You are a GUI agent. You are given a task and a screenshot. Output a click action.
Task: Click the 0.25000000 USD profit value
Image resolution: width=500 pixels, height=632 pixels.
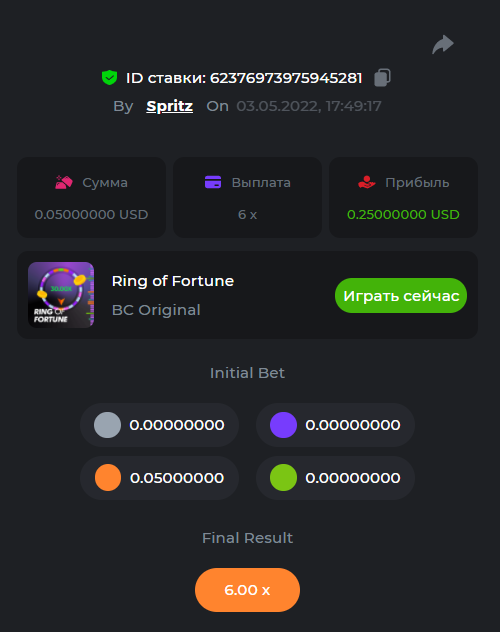point(403,214)
